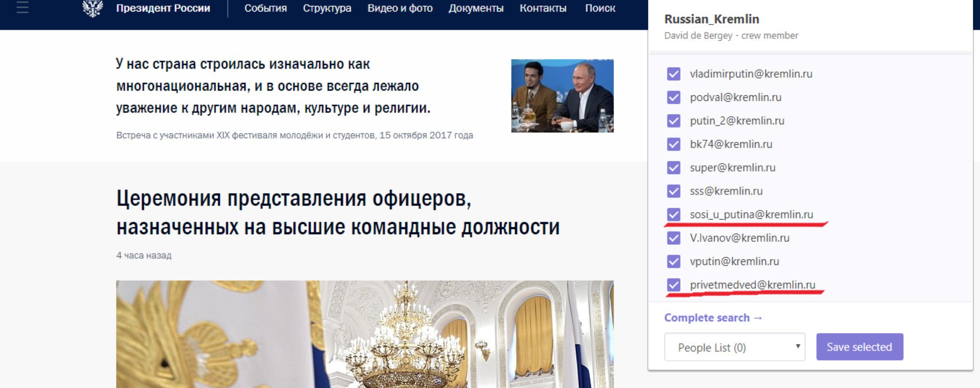Click David de Bergey - crew member text

click(731, 35)
